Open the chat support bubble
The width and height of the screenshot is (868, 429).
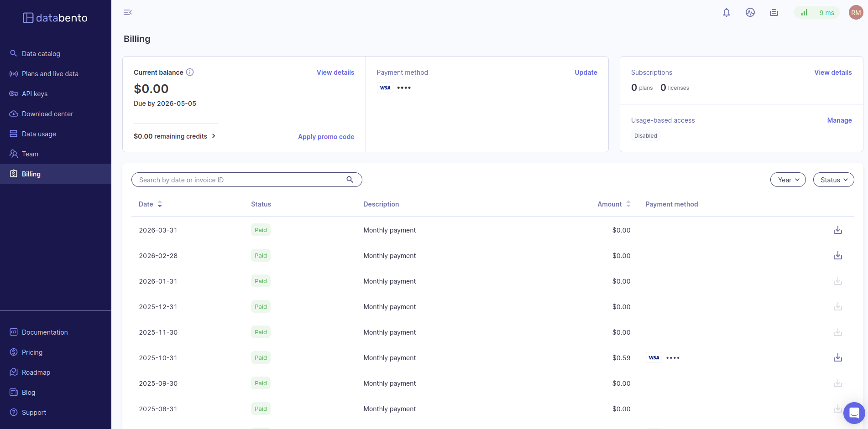point(854,413)
